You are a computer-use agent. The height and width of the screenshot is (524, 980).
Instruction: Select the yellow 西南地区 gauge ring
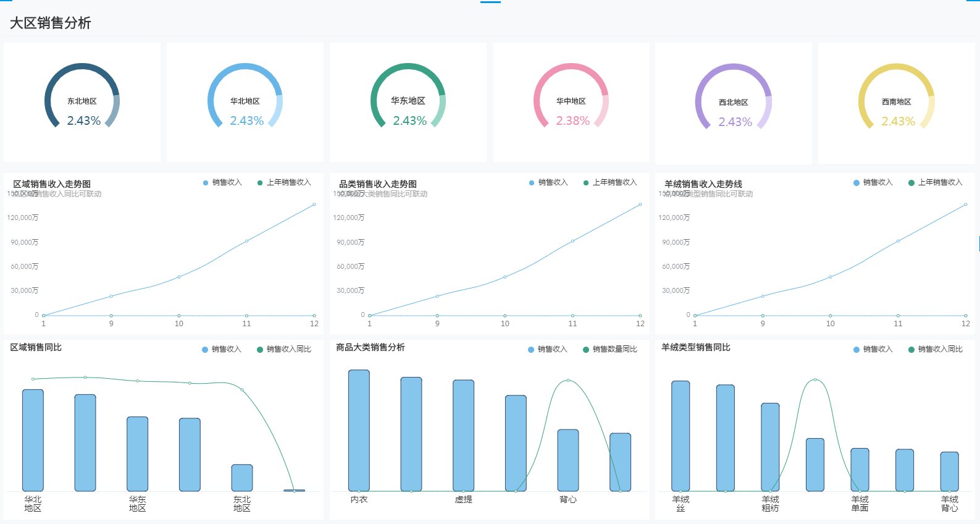coord(897,102)
